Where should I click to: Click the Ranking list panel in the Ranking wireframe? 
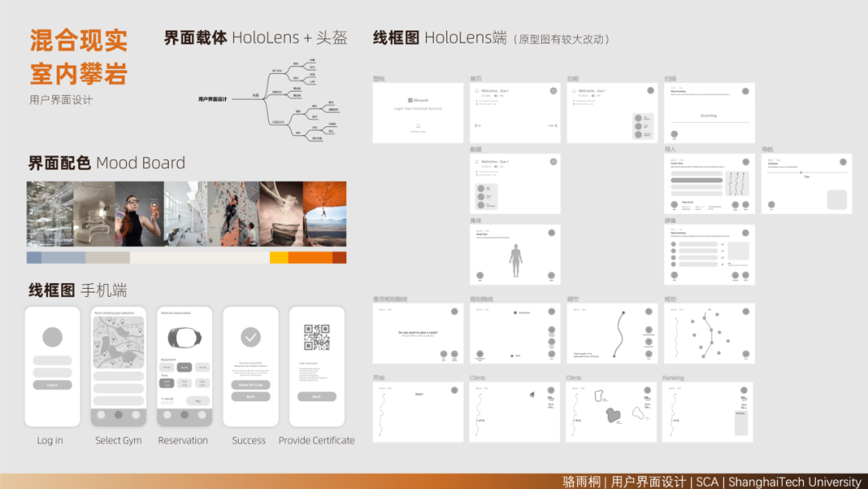741,423
